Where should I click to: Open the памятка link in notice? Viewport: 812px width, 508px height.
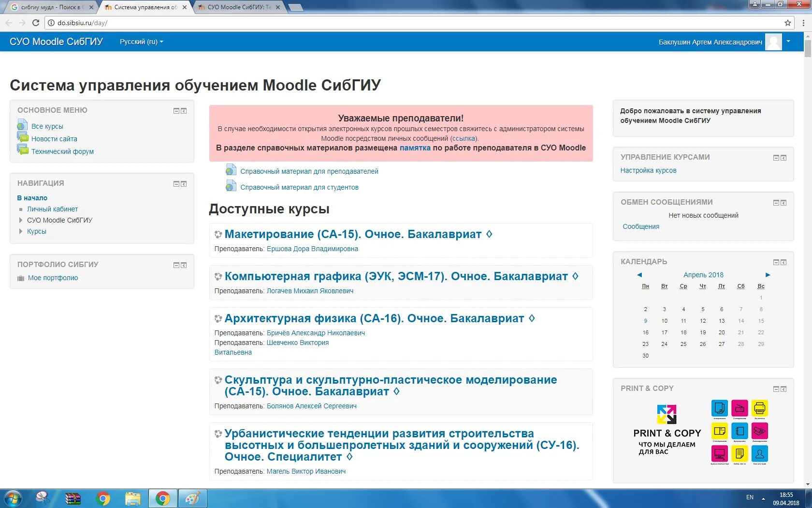click(x=415, y=148)
